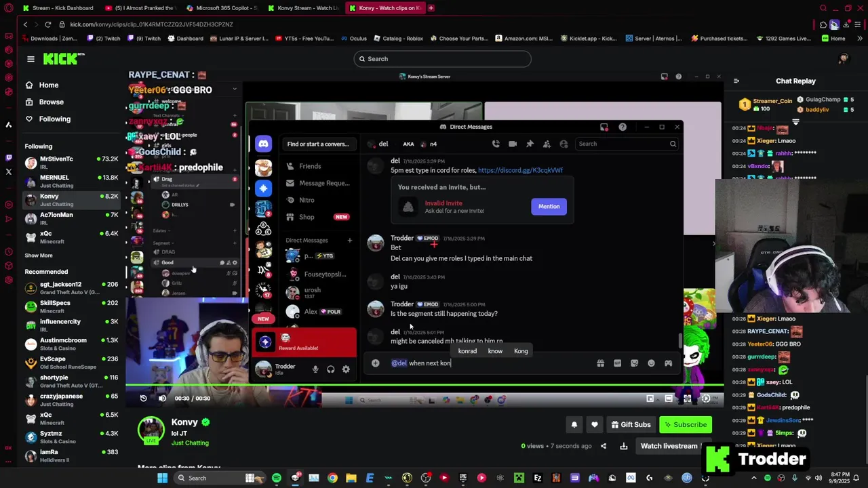This screenshot has height=488, width=868.
Task: Open influencercity recommended channel
Action: point(71,325)
